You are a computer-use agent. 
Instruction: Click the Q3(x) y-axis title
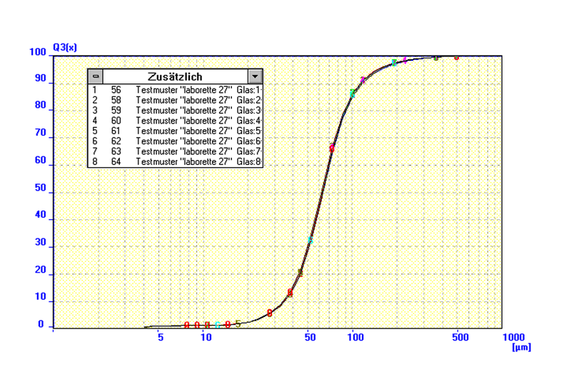point(63,47)
